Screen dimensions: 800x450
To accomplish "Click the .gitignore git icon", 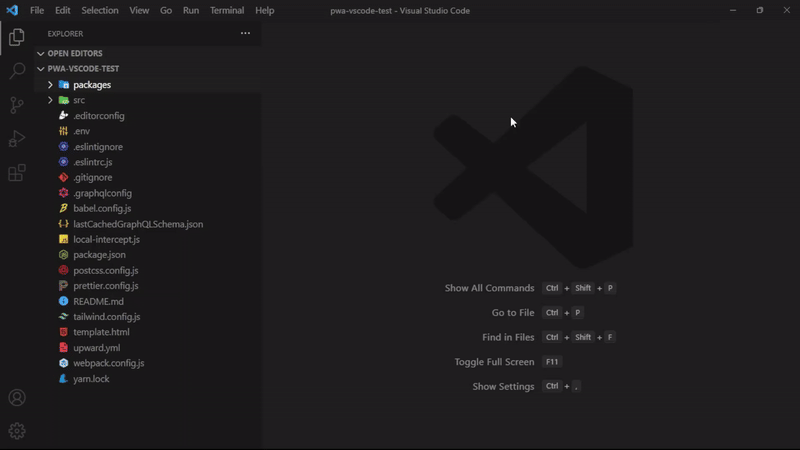I will pos(63,178).
